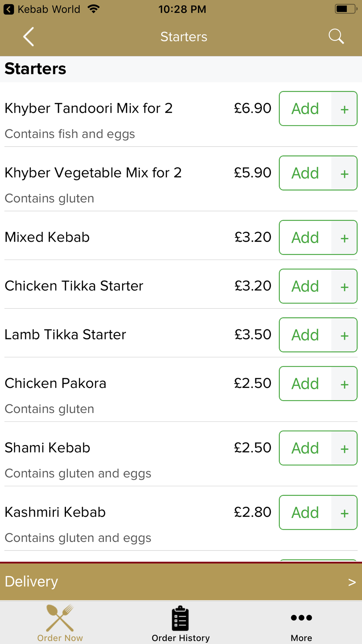
Task: Add Chicken Tikka Starter to order
Action: (x=305, y=286)
